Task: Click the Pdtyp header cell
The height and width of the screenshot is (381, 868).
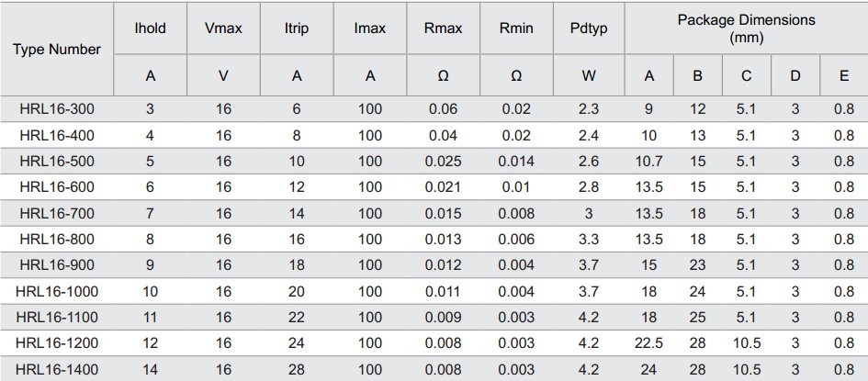Action: click(589, 28)
